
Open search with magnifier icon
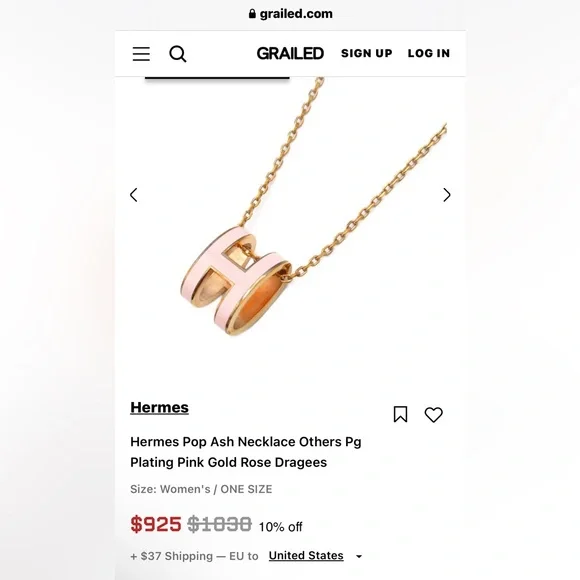tap(178, 54)
